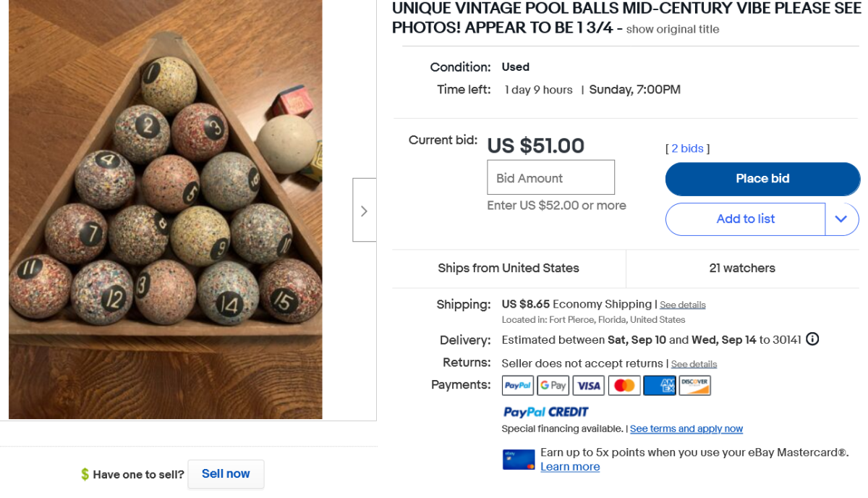Image resolution: width=868 pixels, height=498 pixels.
Task: Show next photo with gallery arrow
Action: pyautogui.click(x=364, y=211)
